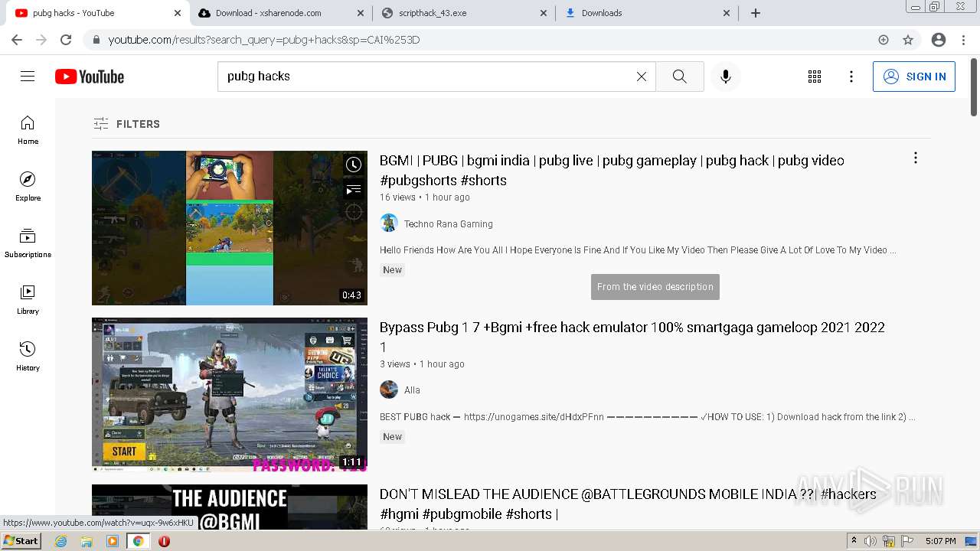
Task: Open the Chrome three-dot menu
Action: pyautogui.click(x=963, y=40)
